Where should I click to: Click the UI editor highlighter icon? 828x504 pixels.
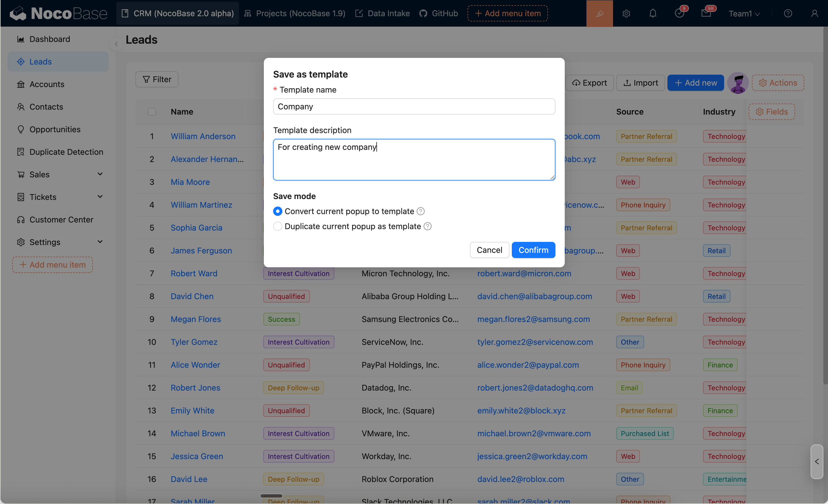coord(599,13)
